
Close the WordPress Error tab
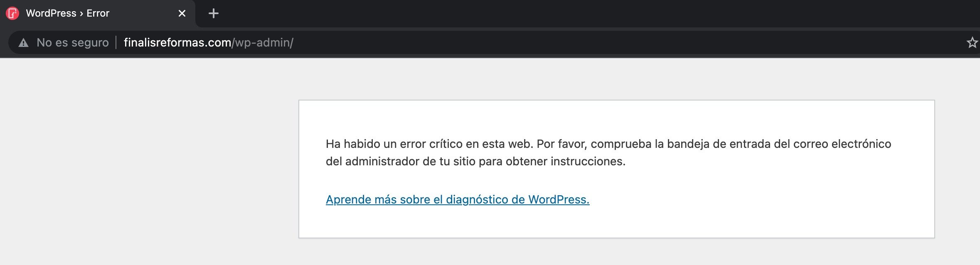tap(182, 13)
